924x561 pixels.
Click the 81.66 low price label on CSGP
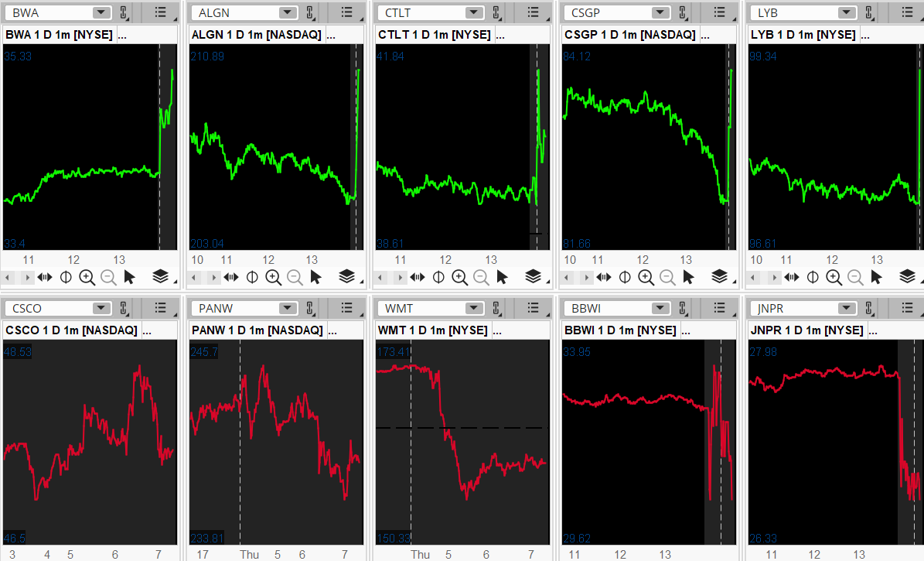pyautogui.click(x=577, y=244)
